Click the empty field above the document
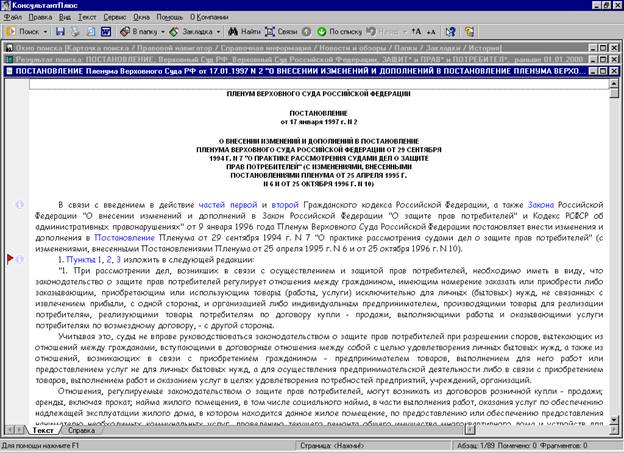The image size is (624, 453). 319,84
